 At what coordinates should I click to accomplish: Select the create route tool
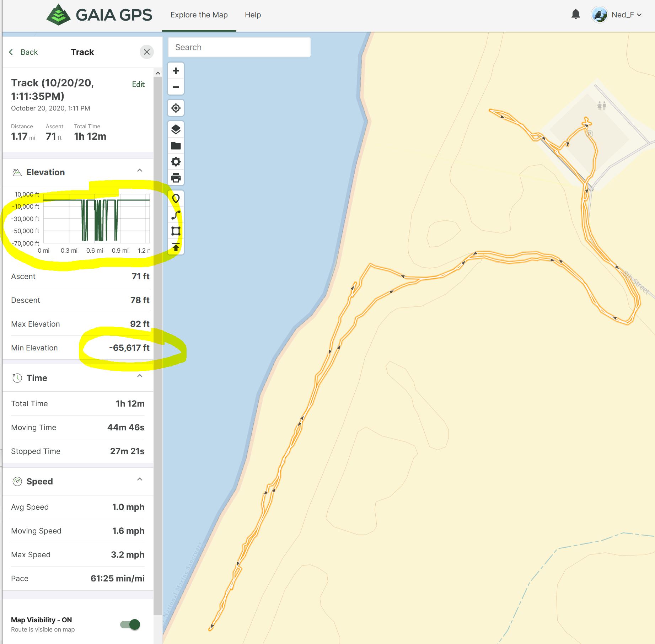[x=176, y=215]
